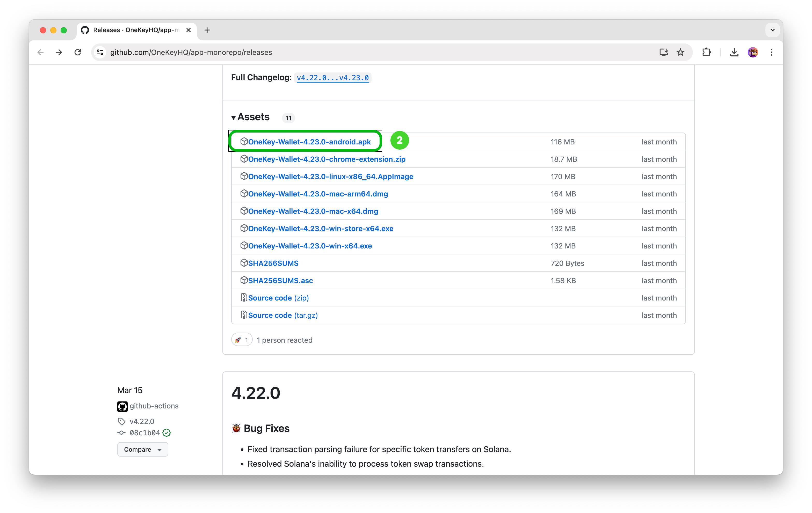Click the package icon beside mac-x64.dmg
This screenshot has width=812, height=513.
(x=244, y=211)
